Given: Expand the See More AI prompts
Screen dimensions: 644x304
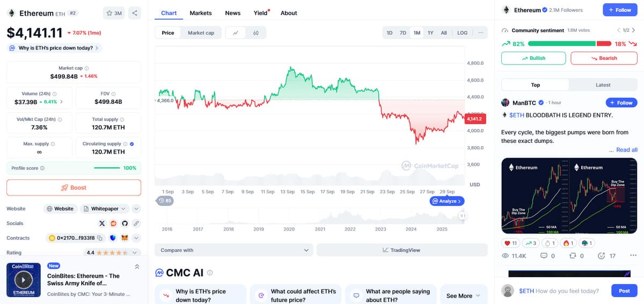Looking at the screenshot, I should coord(463,296).
